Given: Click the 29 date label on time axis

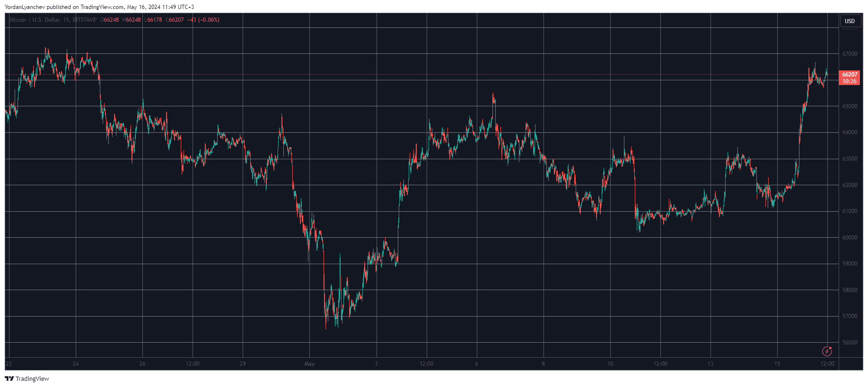Looking at the screenshot, I should pos(243,364).
